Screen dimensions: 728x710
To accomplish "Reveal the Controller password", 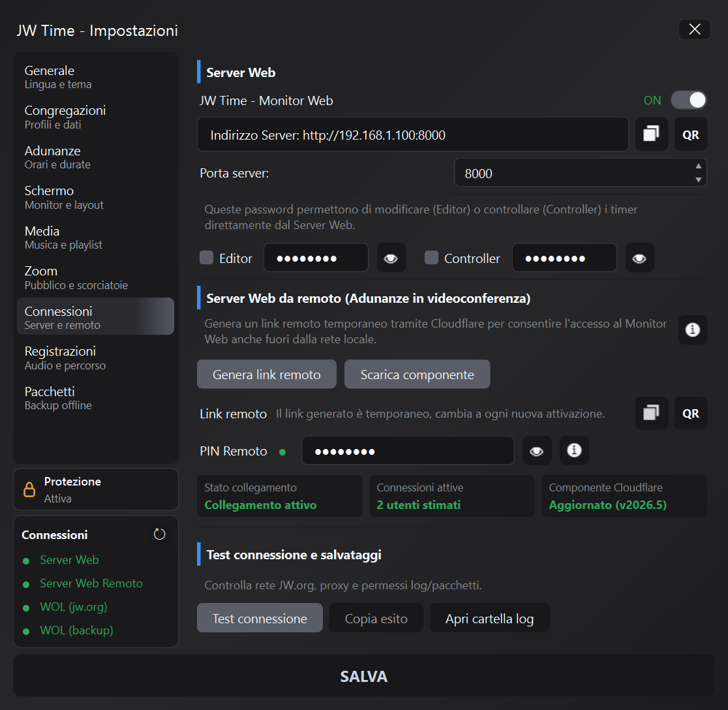I will click(x=639, y=258).
